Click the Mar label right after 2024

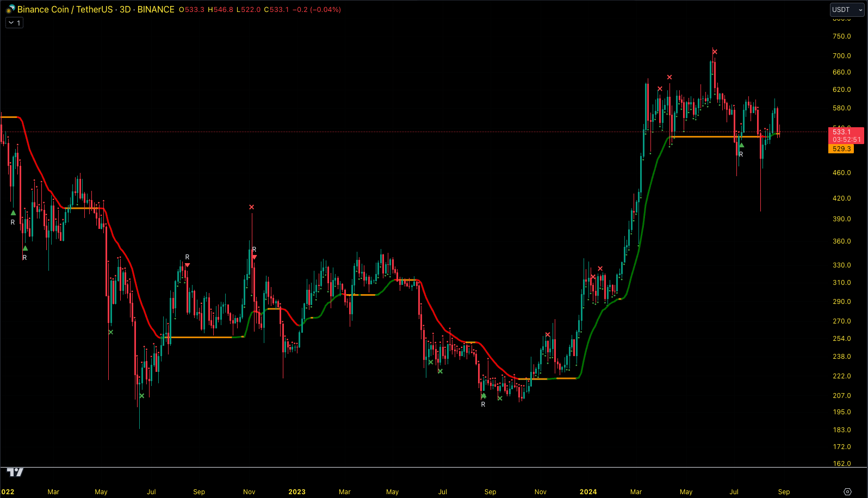pyautogui.click(x=636, y=492)
